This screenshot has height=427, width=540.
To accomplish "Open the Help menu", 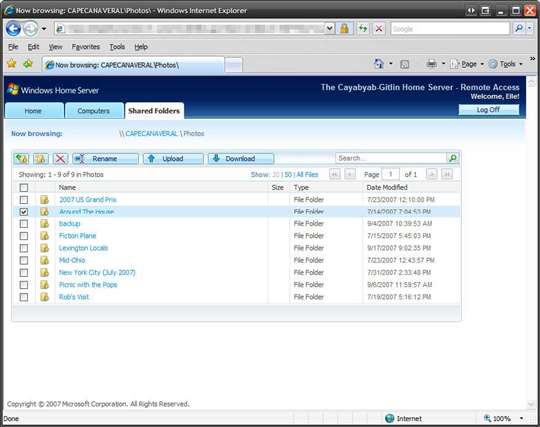I will tap(141, 47).
